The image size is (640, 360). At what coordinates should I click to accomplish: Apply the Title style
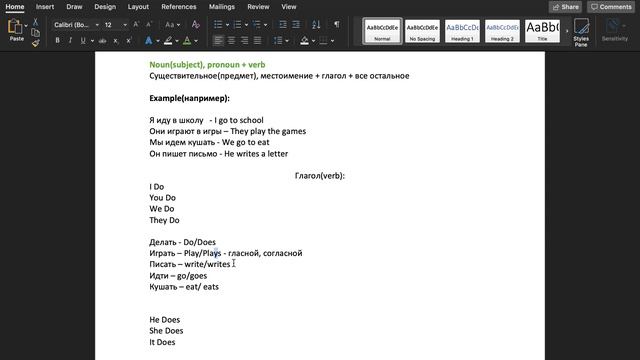pyautogui.click(x=542, y=31)
